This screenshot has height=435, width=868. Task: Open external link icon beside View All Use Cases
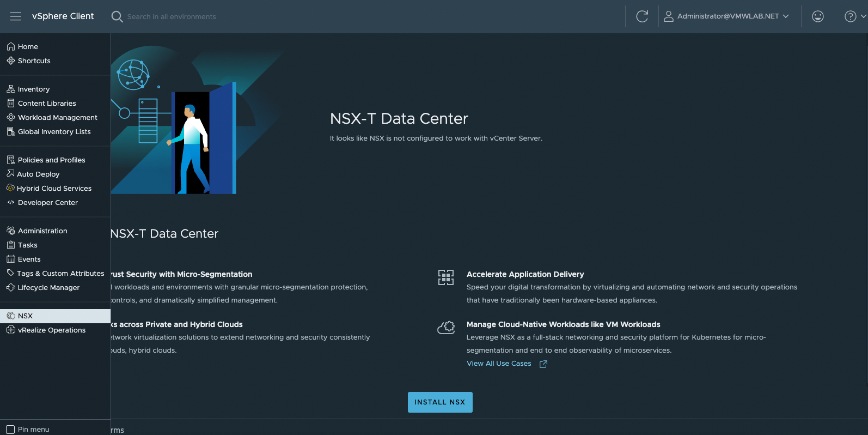543,364
